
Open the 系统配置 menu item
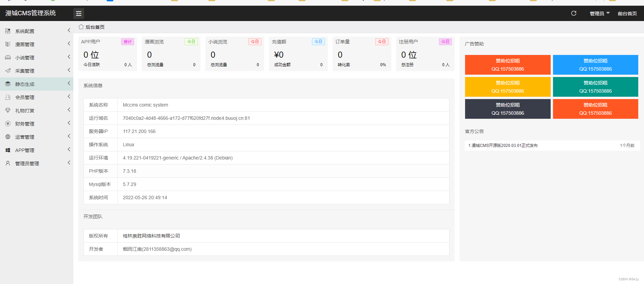37,31
